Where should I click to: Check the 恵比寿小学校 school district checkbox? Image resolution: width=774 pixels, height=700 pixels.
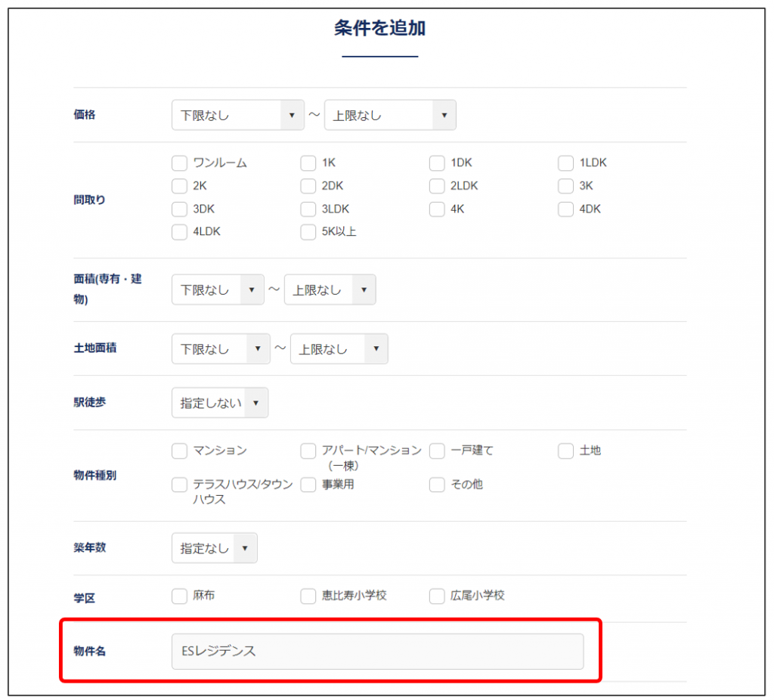tap(308, 596)
